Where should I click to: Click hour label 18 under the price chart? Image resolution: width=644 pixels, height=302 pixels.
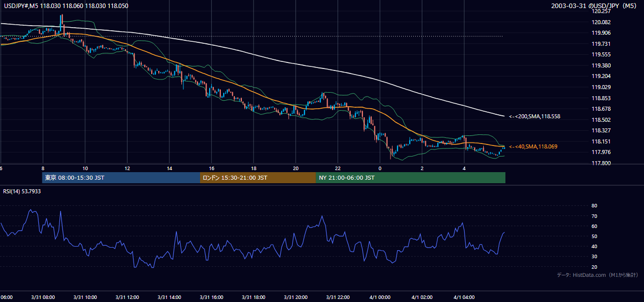[x=253, y=169]
